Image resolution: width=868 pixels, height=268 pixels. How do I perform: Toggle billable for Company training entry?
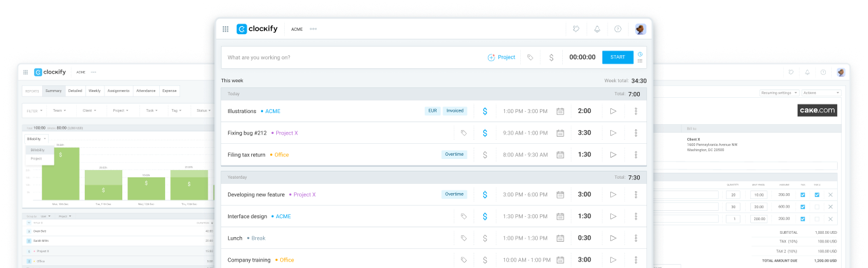pos(485,259)
